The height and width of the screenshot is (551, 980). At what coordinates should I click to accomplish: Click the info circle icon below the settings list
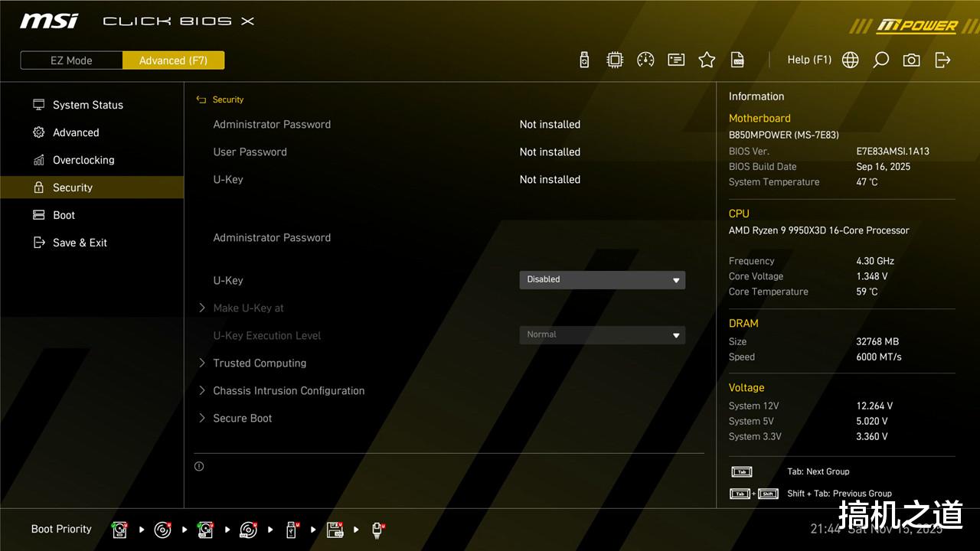[199, 466]
